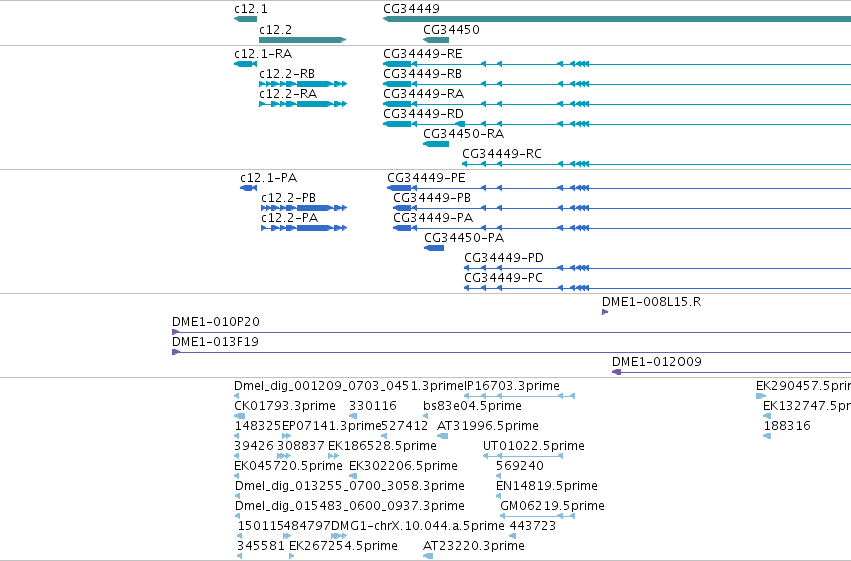Image resolution: width=851 pixels, height=561 pixels.
Task: Click the CG34449-PC label
Action: [503, 278]
